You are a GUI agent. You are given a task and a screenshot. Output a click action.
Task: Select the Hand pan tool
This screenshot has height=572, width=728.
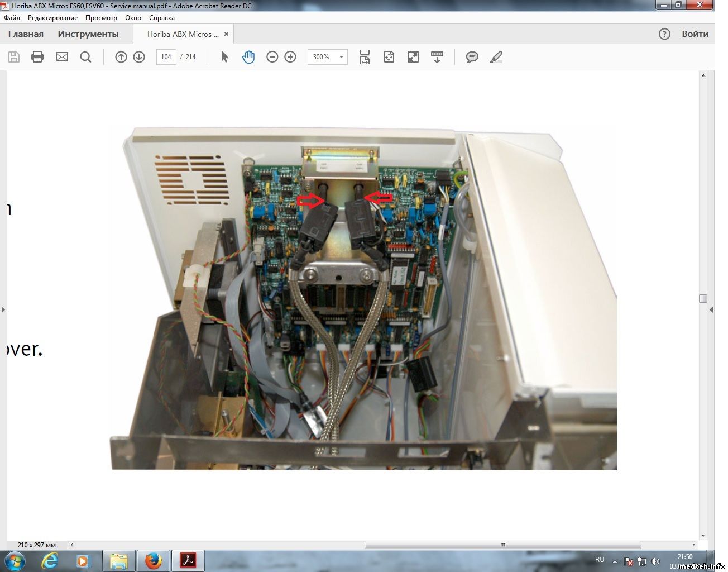point(248,57)
